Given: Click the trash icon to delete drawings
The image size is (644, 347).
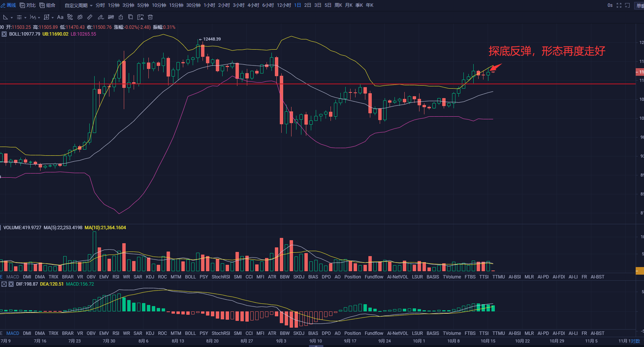Looking at the screenshot, I should [x=150, y=17].
